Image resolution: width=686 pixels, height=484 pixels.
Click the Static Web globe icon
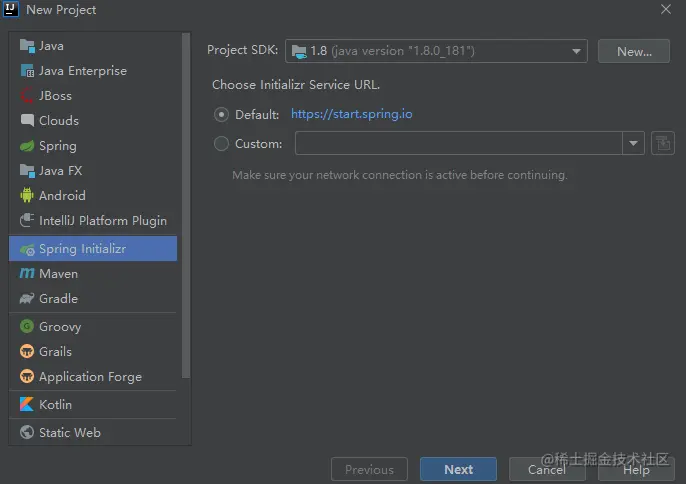tap(27, 432)
